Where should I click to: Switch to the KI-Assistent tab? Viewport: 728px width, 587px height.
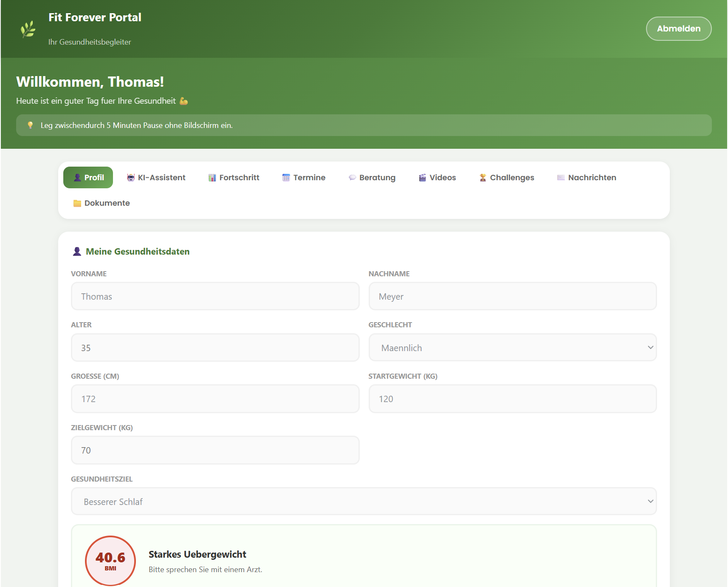point(156,178)
